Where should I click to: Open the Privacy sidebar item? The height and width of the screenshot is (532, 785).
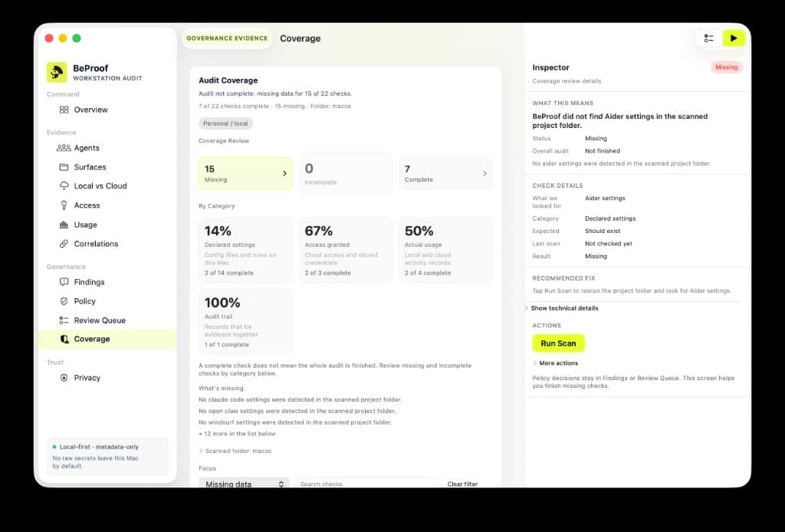(x=107, y=377)
